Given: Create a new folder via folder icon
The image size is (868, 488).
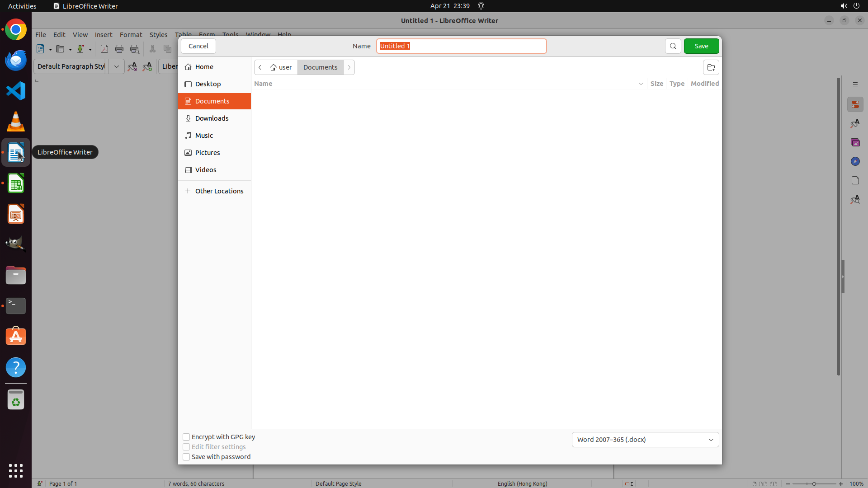Looking at the screenshot, I should [711, 67].
